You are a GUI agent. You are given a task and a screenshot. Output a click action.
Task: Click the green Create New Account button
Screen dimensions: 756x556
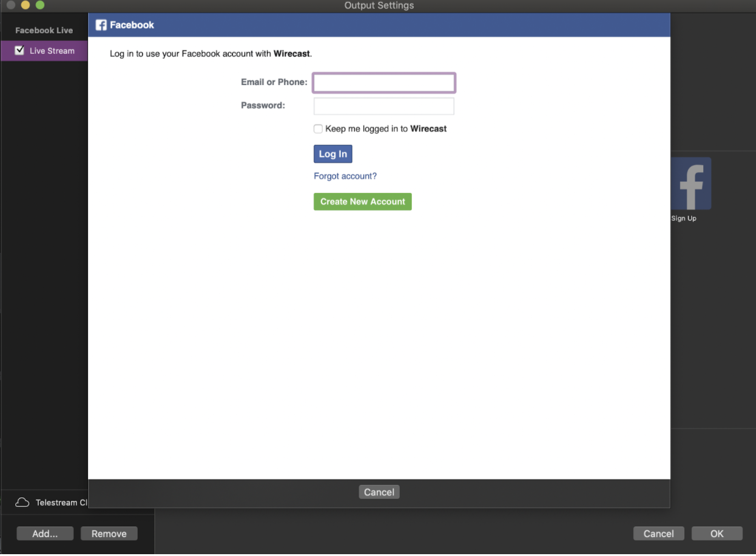point(363,202)
